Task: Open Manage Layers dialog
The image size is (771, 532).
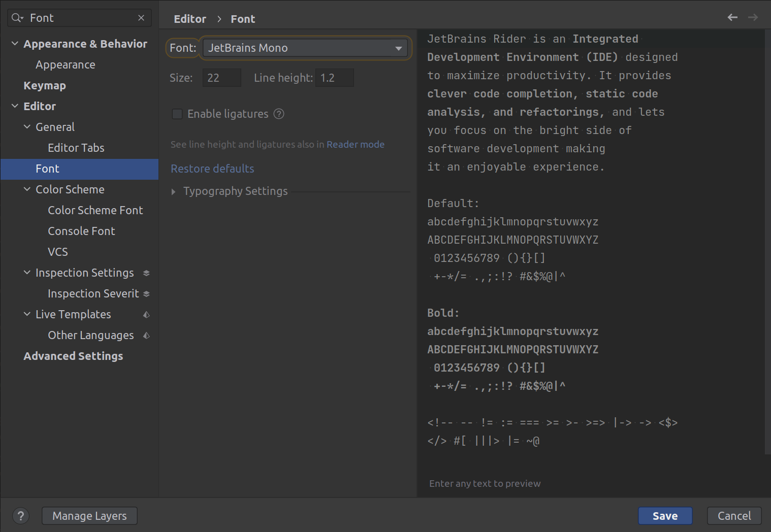Action: (x=89, y=516)
